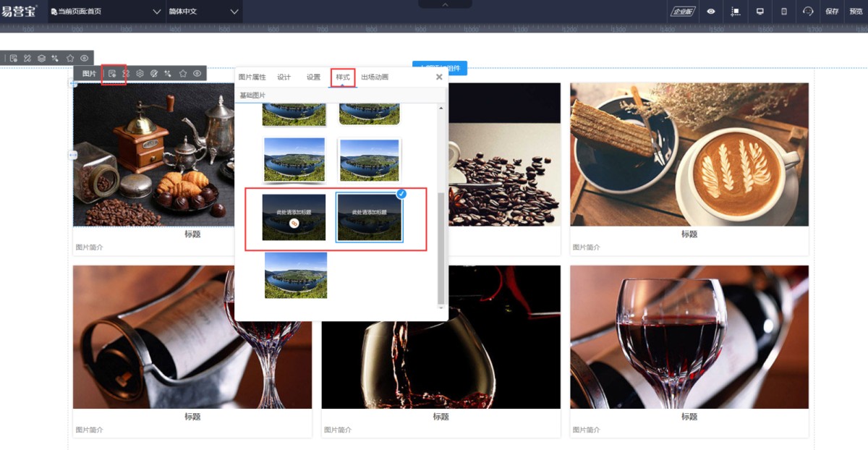Open the 当前页面:首页 page dropdown
Screen dimensions: 868x450
point(106,12)
